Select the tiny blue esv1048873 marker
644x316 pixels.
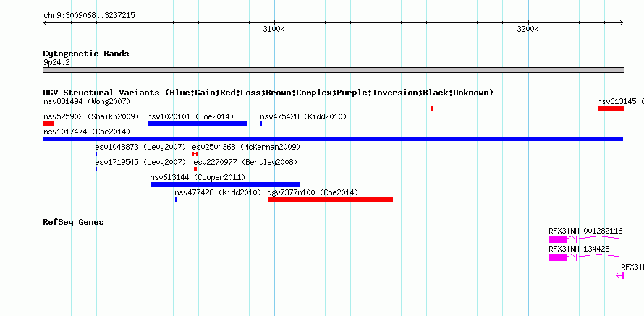pyautogui.click(x=96, y=154)
